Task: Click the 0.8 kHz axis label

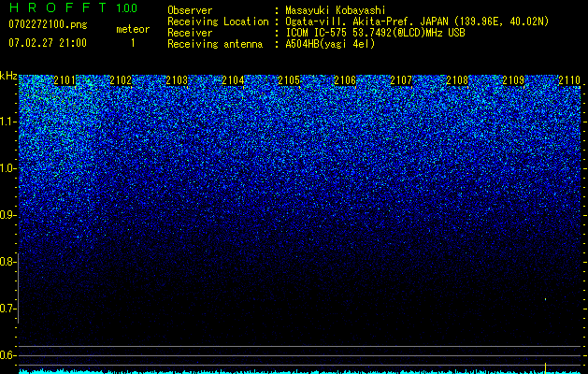Action: 7,262
